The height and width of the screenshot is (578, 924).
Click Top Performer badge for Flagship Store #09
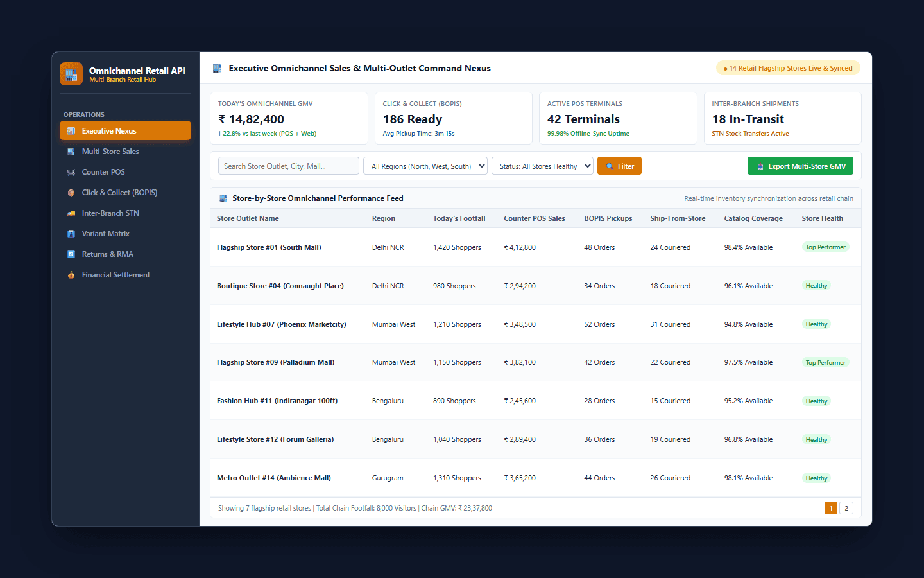coord(826,363)
